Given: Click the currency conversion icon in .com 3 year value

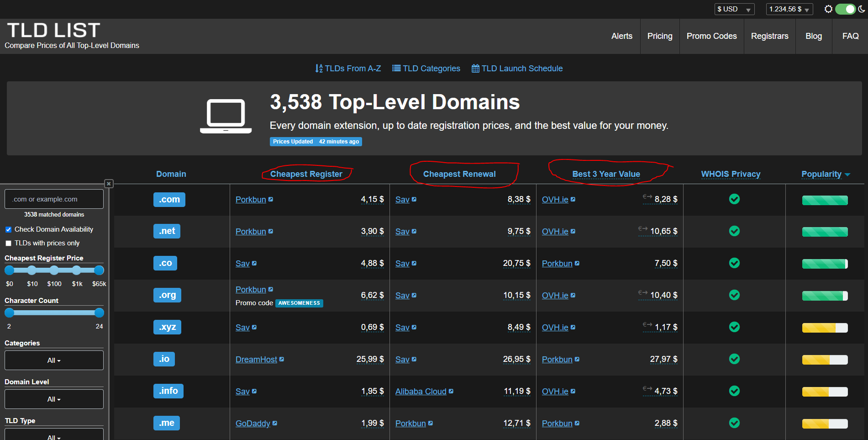Looking at the screenshot, I should coord(647,196).
